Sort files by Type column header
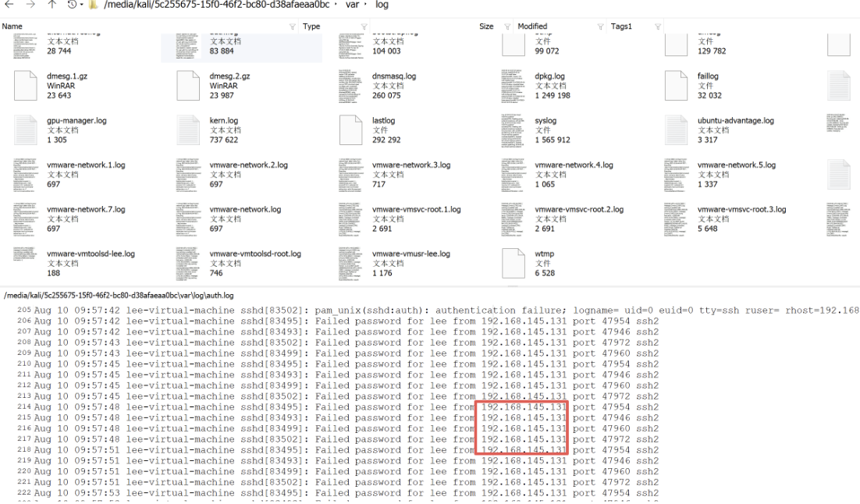This screenshot has height=504, width=860. [311, 27]
